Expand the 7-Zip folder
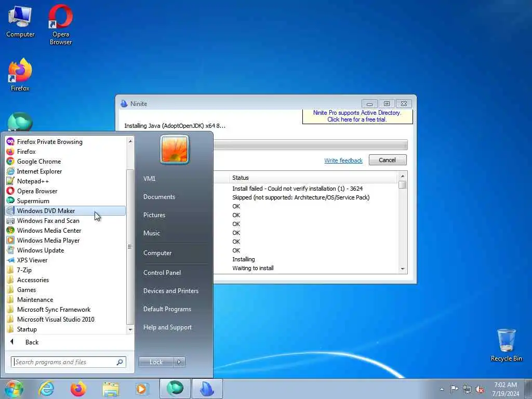 (x=65, y=270)
